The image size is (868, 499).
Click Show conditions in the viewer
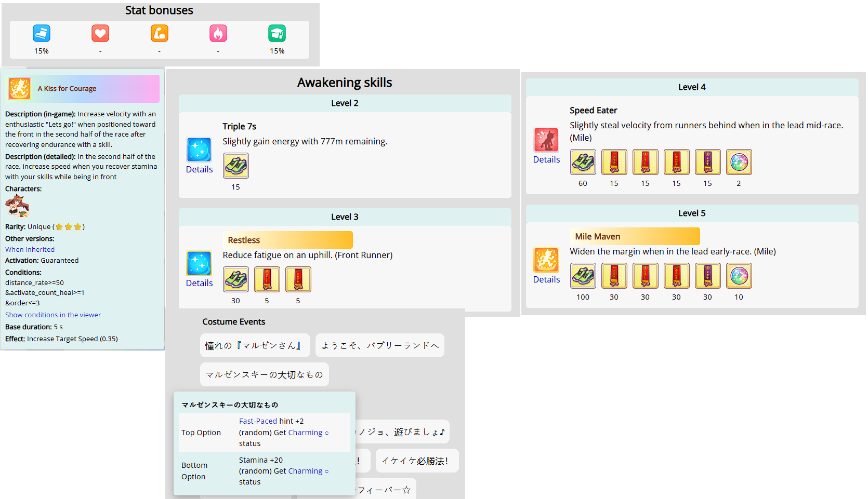click(x=53, y=315)
